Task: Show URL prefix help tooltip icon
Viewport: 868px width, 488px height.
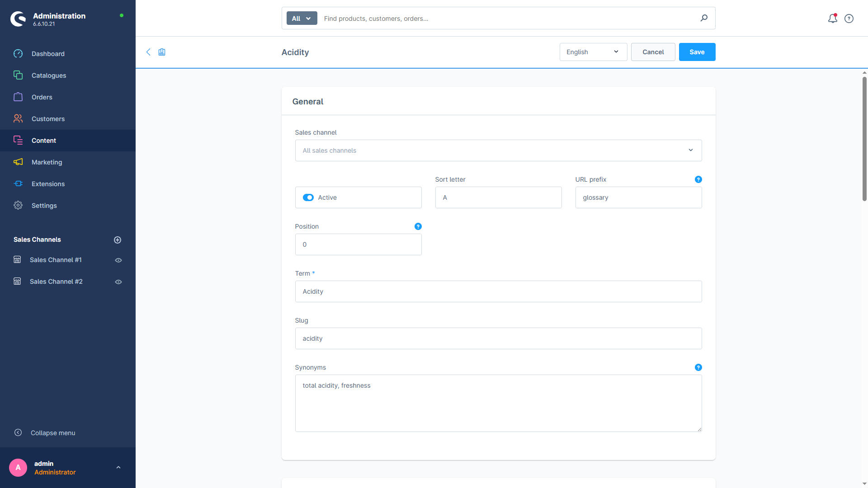Action: click(698, 179)
